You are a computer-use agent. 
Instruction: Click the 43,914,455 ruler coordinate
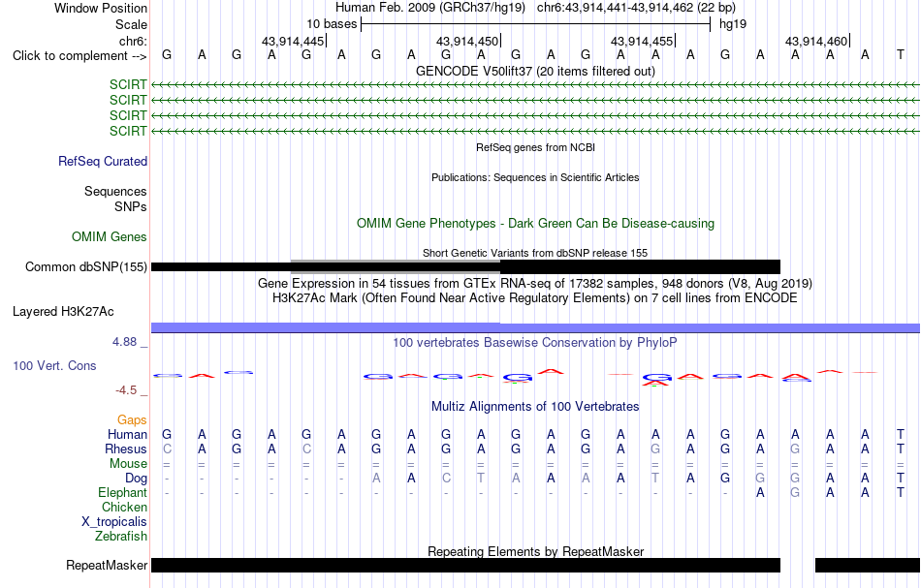642,41
